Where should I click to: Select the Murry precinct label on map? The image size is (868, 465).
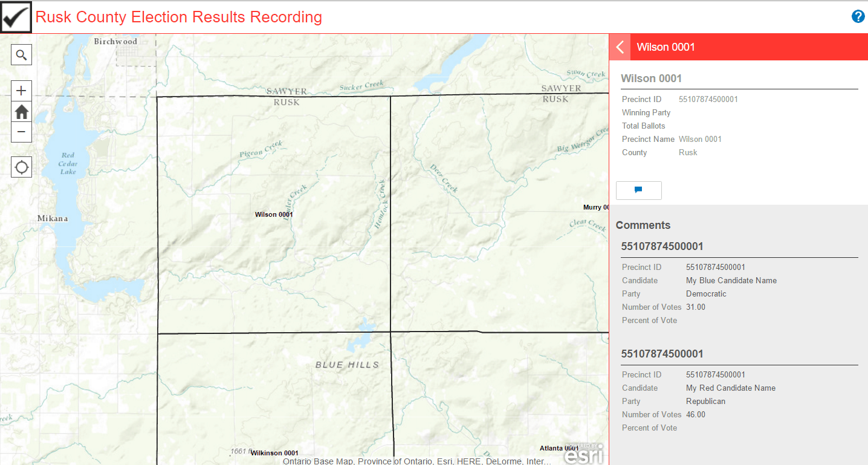coord(595,207)
